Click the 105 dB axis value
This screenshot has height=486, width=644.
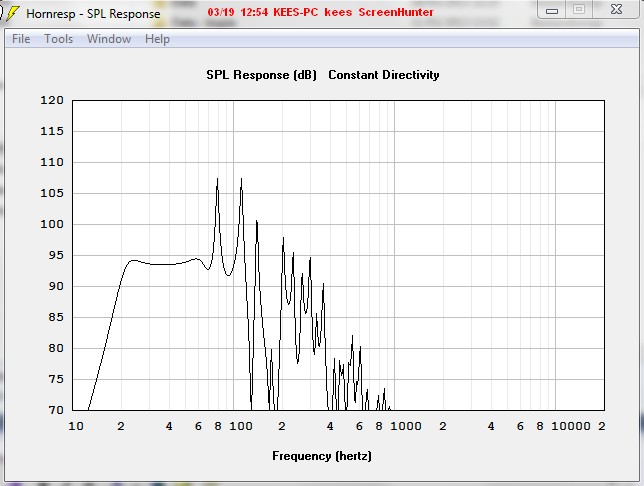[52, 193]
